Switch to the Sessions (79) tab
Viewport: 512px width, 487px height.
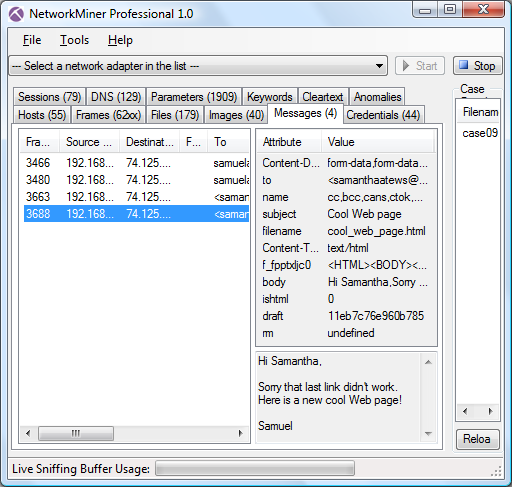[50, 97]
